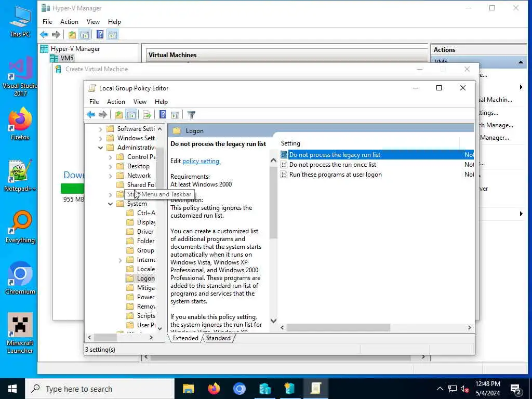Switch to Hyper-V Manager taskbar button

[x=264, y=389]
